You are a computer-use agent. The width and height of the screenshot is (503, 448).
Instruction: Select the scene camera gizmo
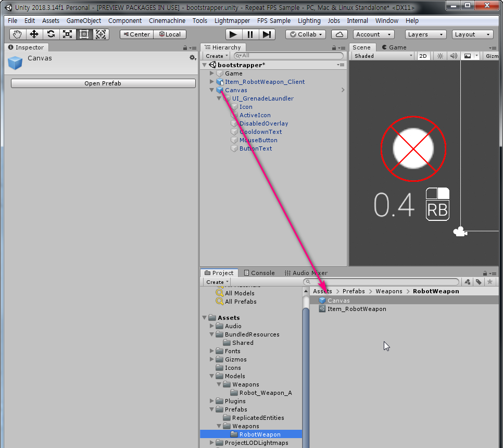pos(460,231)
